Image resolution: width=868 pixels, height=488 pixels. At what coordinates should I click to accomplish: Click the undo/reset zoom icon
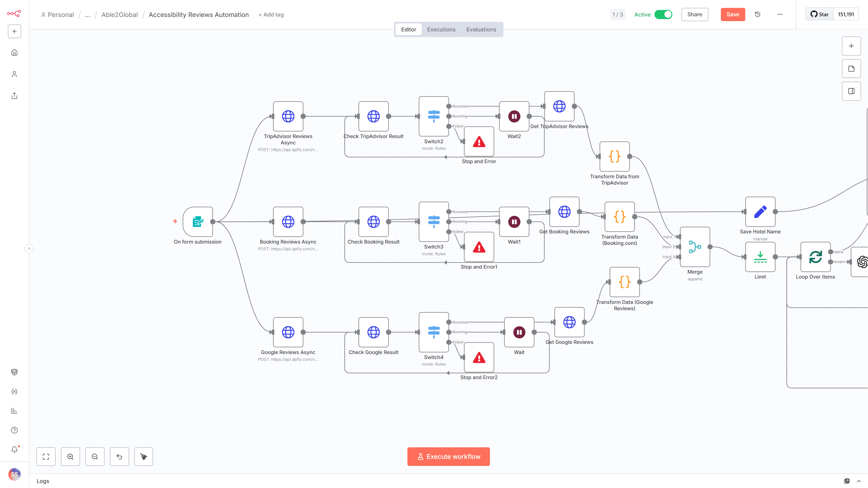119,457
